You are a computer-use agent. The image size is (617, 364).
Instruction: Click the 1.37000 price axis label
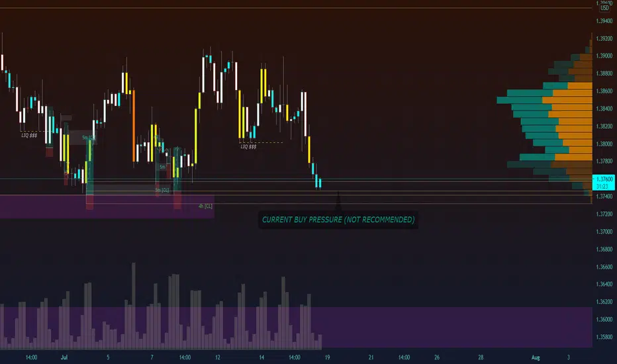604,232
